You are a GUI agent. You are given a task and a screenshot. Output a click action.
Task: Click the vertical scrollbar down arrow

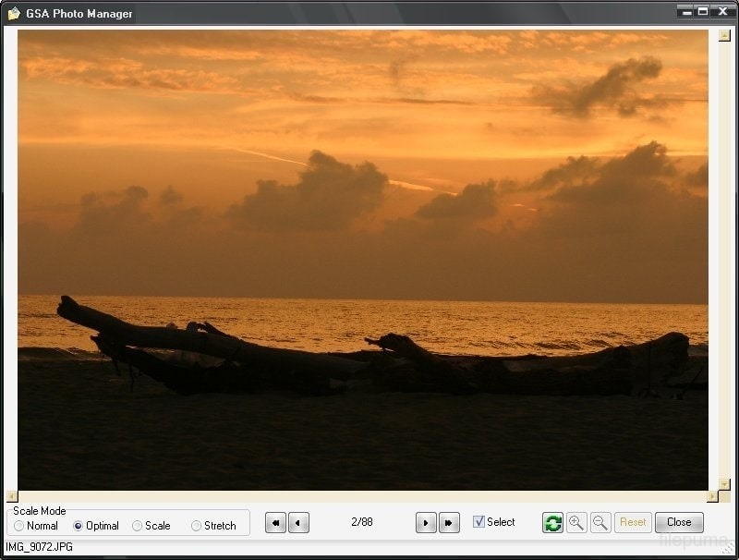pyautogui.click(x=724, y=483)
